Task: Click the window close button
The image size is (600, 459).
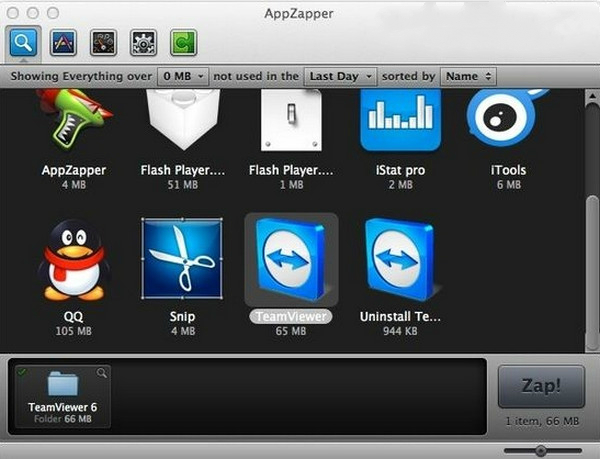Action: click(x=13, y=13)
